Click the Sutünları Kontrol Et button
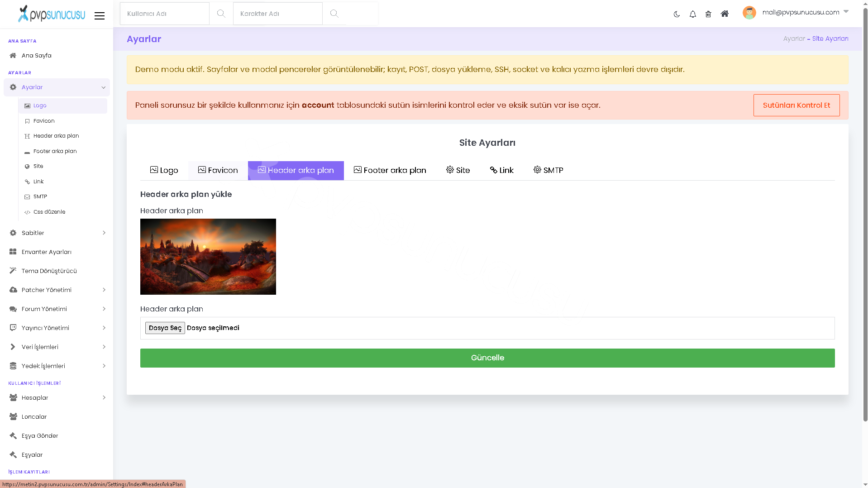The image size is (868, 488). tap(796, 105)
